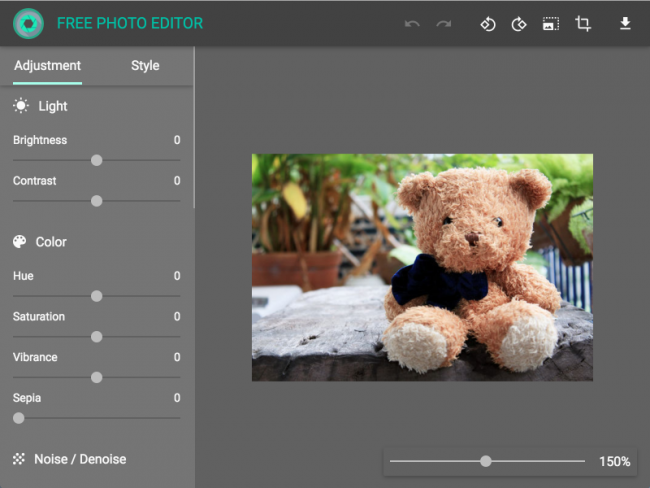650x488 pixels.
Task: Click the Brightness label
Action: tap(40, 140)
